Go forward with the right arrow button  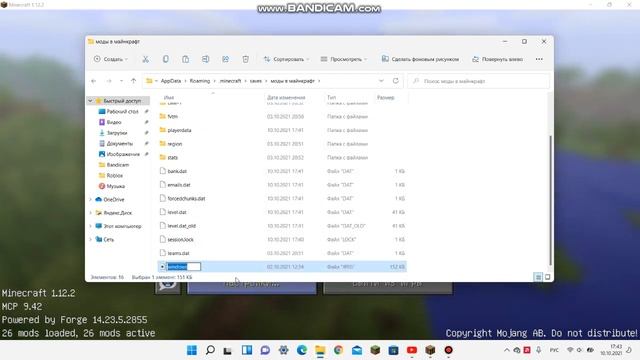pyautogui.click(x=109, y=81)
